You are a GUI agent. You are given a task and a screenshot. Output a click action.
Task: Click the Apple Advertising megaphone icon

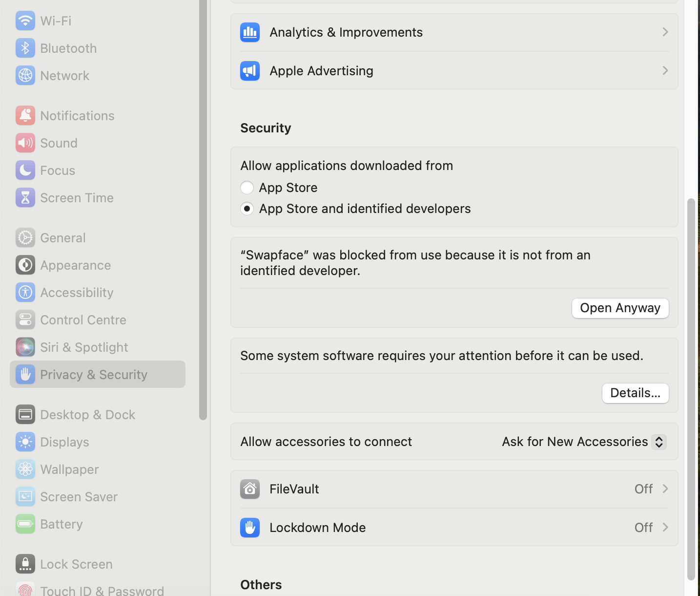[x=250, y=71]
